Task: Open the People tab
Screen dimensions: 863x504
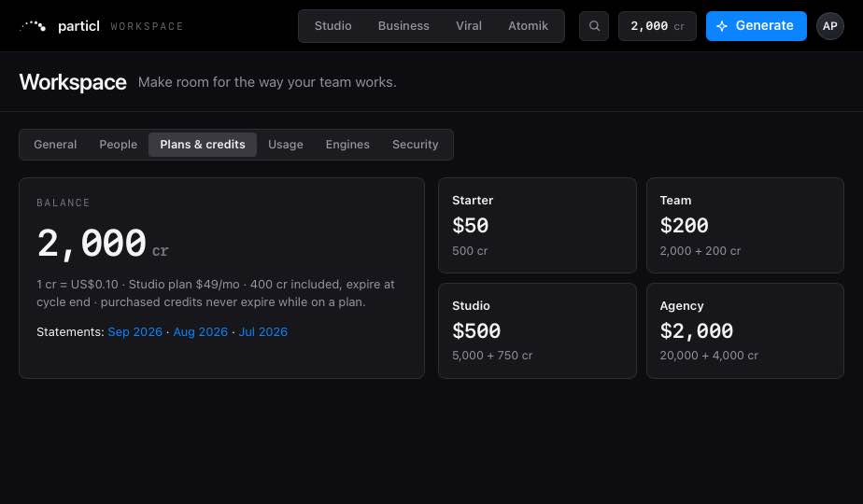Action: [x=119, y=145]
